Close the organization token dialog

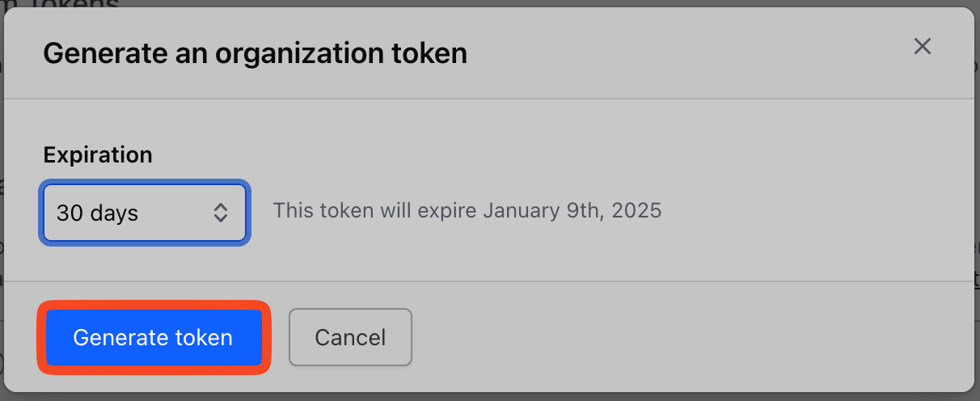[923, 46]
